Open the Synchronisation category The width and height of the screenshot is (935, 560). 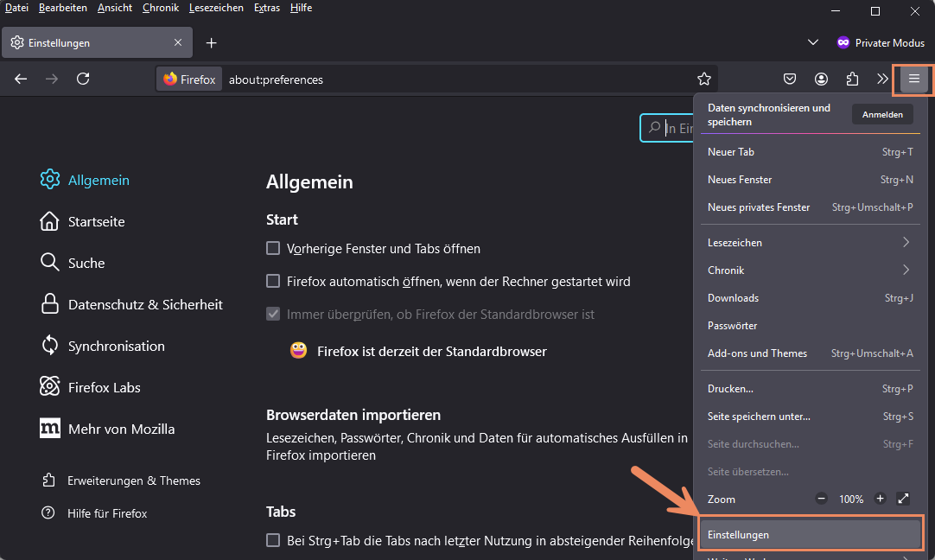(x=102, y=346)
